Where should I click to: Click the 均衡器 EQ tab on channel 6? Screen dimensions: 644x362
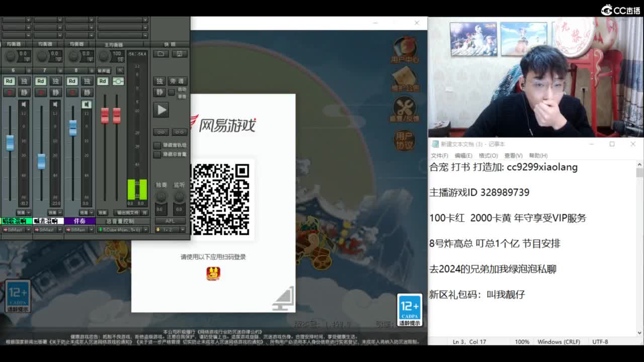pyautogui.click(x=14, y=44)
